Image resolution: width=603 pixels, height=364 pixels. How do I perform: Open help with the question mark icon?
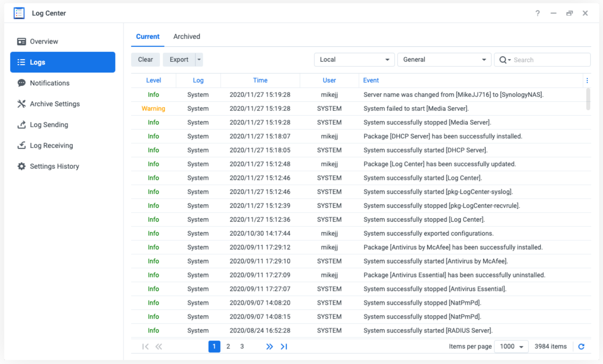pos(537,13)
